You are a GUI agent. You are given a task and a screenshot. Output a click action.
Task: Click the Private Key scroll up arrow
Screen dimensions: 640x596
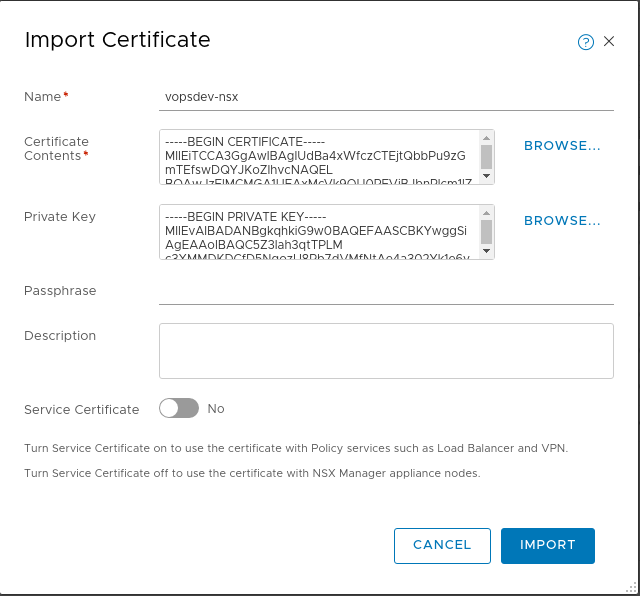486,213
